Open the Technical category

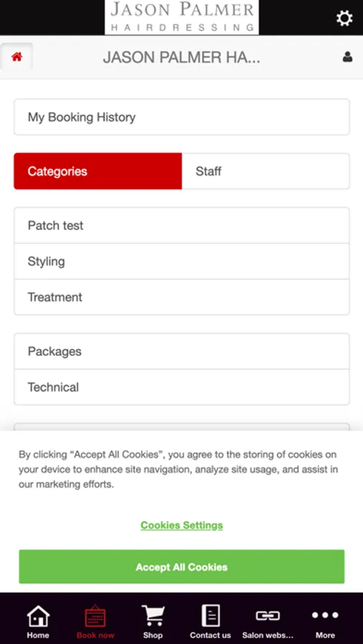click(182, 387)
